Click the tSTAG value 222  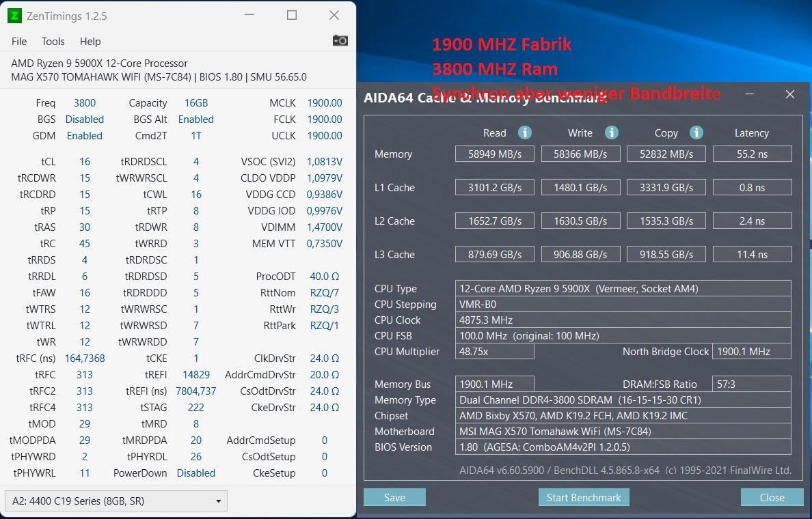coord(195,407)
